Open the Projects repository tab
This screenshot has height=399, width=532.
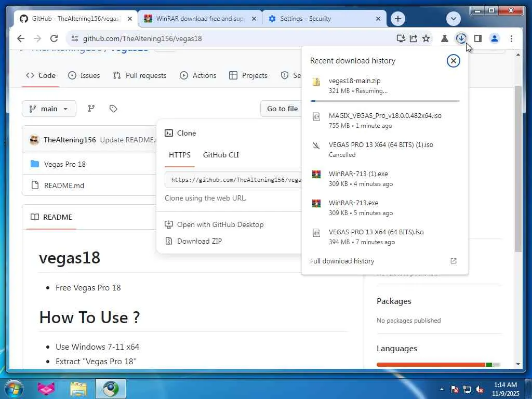pyautogui.click(x=248, y=75)
